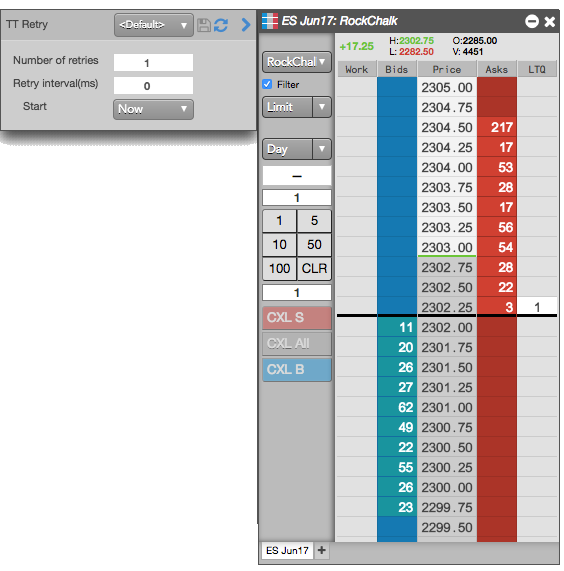This screenshot has height=571, width=564.
Task: Click the CXL B button
Action: pos(297,370)
